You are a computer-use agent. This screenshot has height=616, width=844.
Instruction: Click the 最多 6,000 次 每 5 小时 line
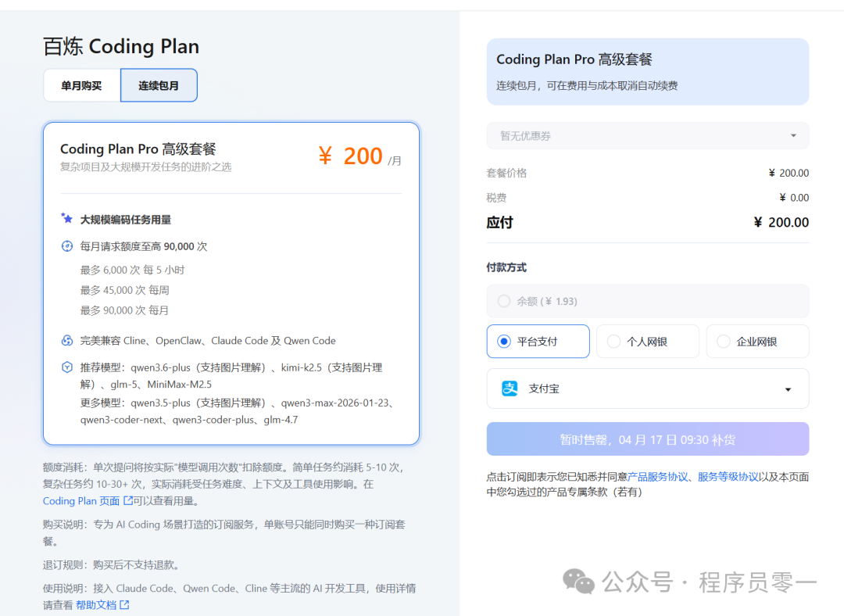(132, 270)
